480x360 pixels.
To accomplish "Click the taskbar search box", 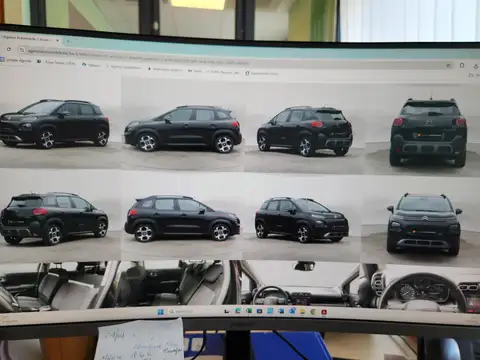I will (x=183, y=312).
